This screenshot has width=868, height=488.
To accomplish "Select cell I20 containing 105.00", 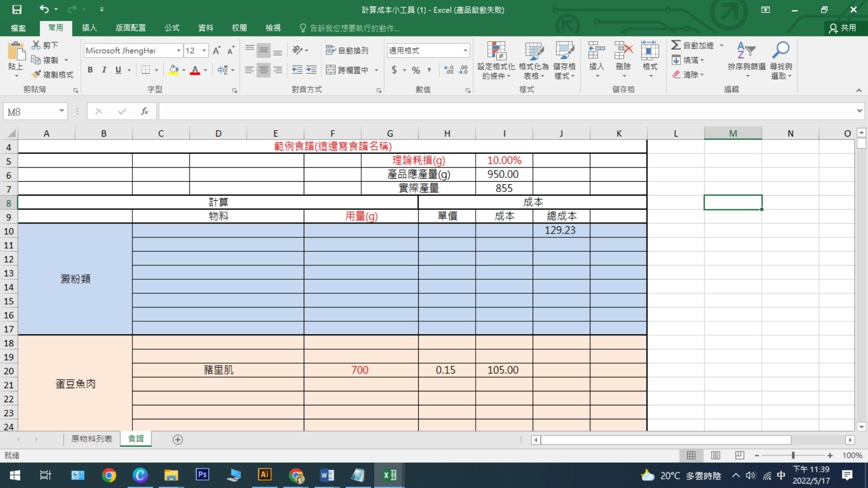I will point(503,370).
